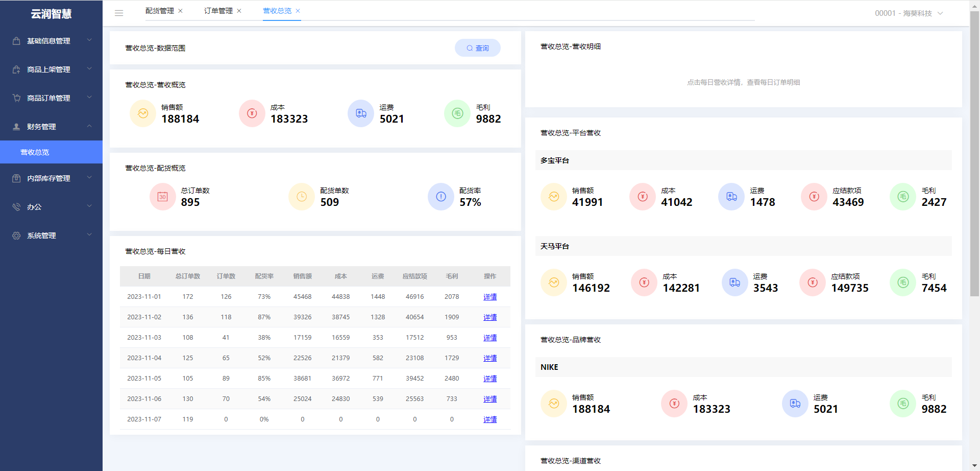Click the 配货率 info icon

tap(441, 197)
